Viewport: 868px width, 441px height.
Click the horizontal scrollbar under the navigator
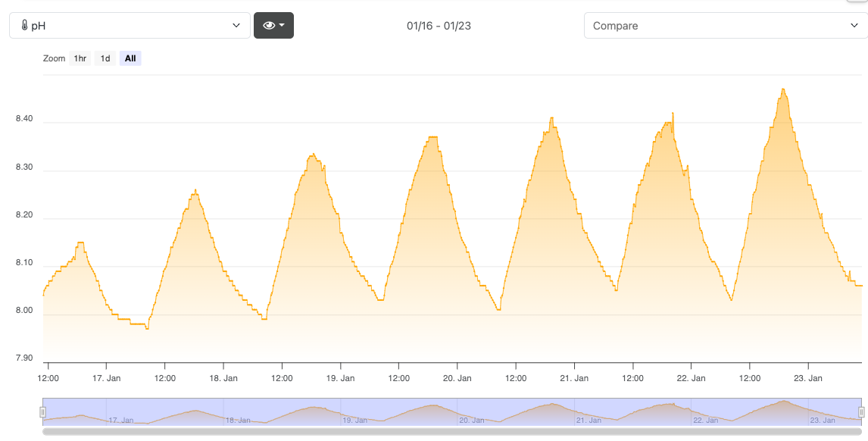(x=451, y=431)
